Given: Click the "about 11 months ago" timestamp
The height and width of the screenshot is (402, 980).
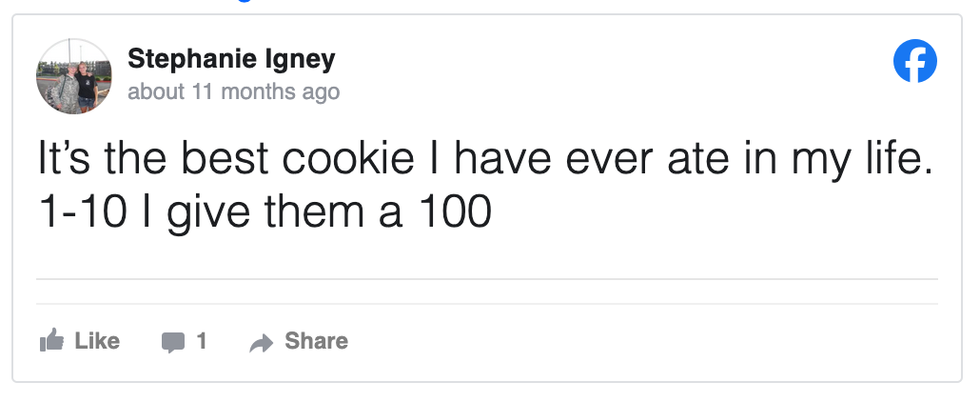Looking at the screenshot, I should pos(233,92).
